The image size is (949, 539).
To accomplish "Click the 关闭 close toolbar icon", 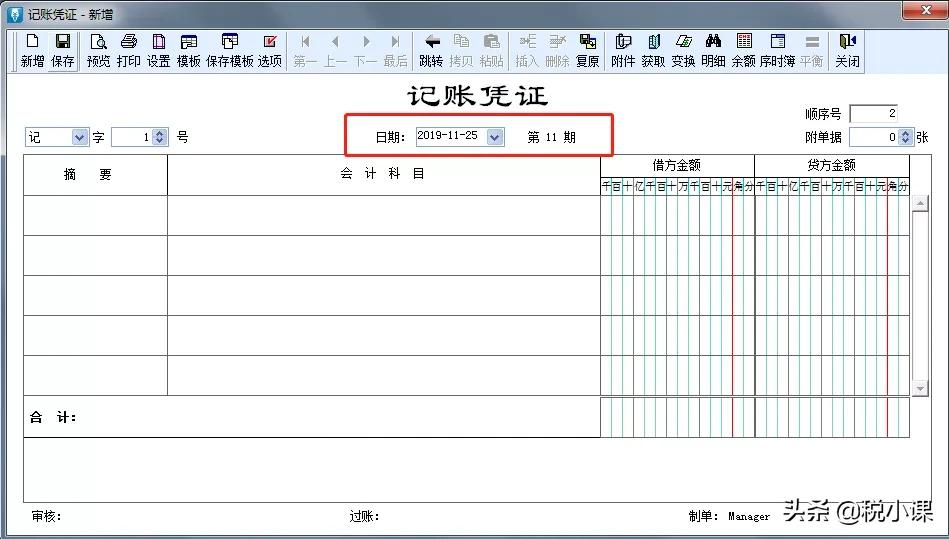I will coord(847,51).
